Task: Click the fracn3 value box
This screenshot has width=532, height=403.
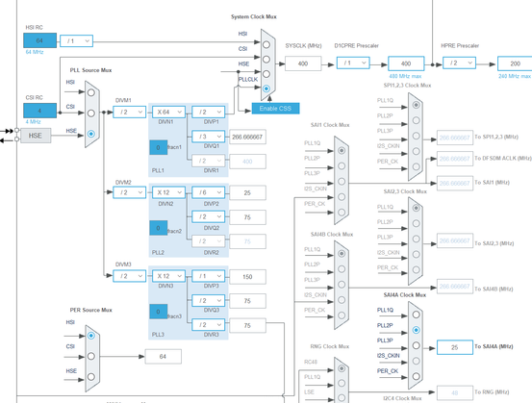Action: point(159,312)
